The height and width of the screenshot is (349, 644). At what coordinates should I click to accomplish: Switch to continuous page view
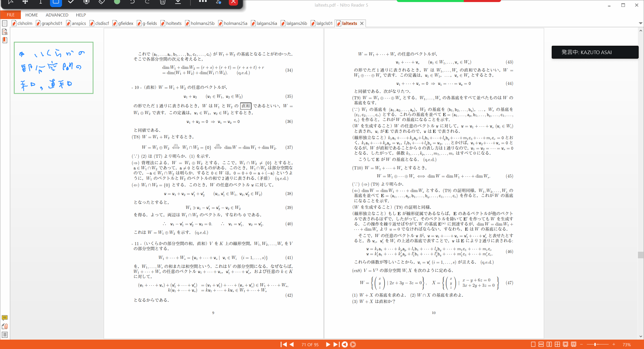coord(541,344)
